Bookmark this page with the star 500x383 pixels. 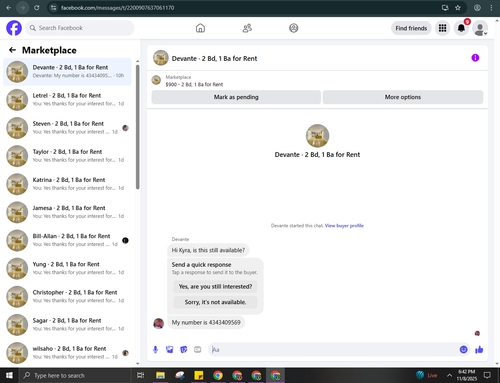point(458,8)
